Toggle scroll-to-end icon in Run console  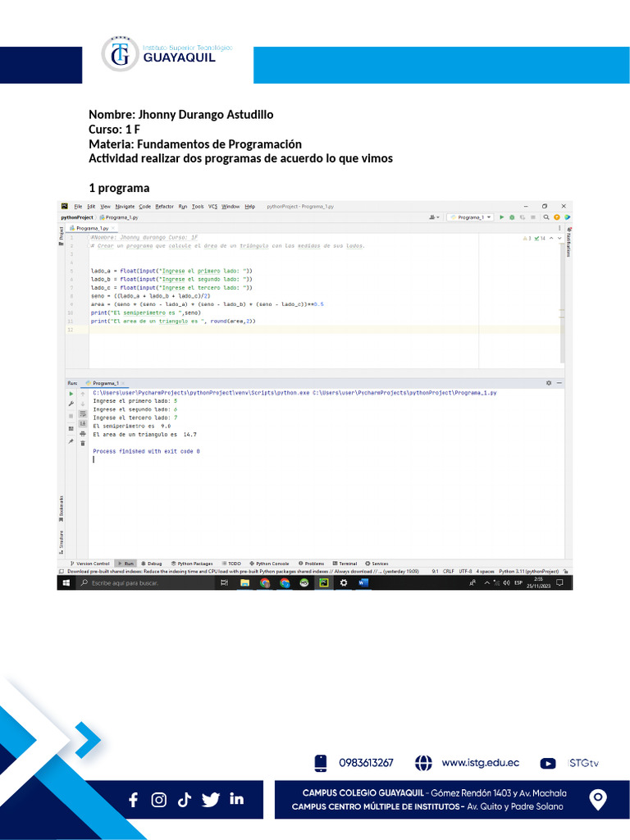[83, 424]
